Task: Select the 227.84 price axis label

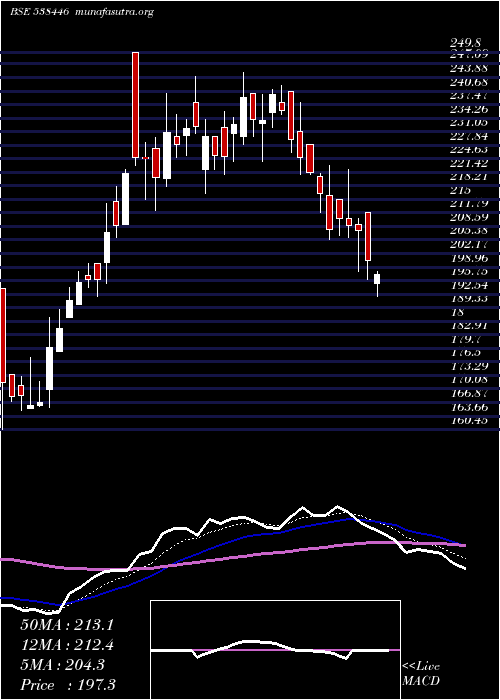Action: click(x=469, y=136)
